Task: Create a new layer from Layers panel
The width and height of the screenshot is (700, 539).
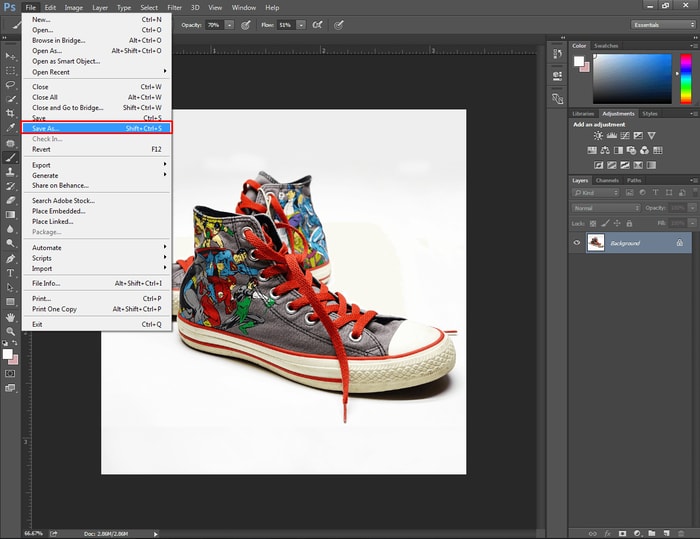Action: 667,533
